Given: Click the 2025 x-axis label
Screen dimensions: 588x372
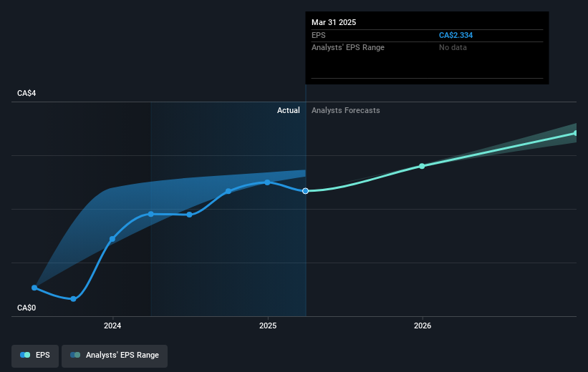Looking at the screenshot, I should coord(268,326).
